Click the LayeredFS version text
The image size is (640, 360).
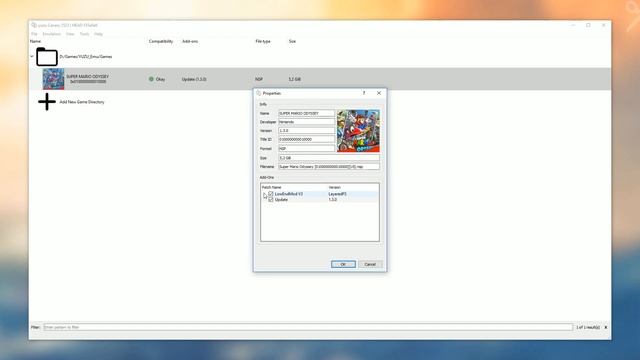[x=338, y=194]
